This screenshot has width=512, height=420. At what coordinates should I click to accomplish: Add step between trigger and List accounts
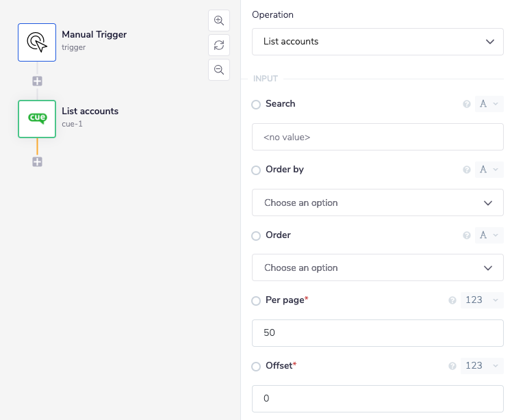[38, 81]
